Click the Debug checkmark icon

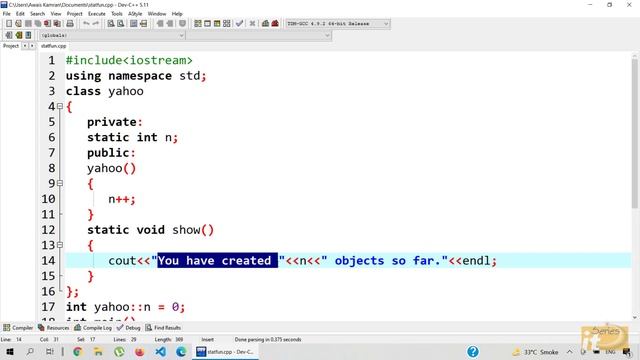tap(240, 24)
